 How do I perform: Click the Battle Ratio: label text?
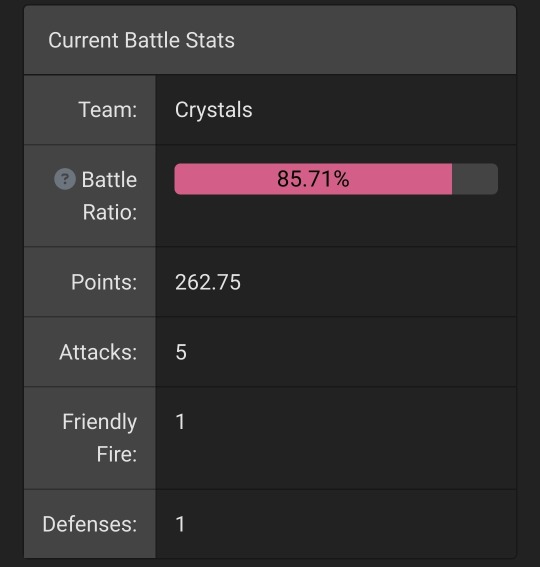click(109, 196)
